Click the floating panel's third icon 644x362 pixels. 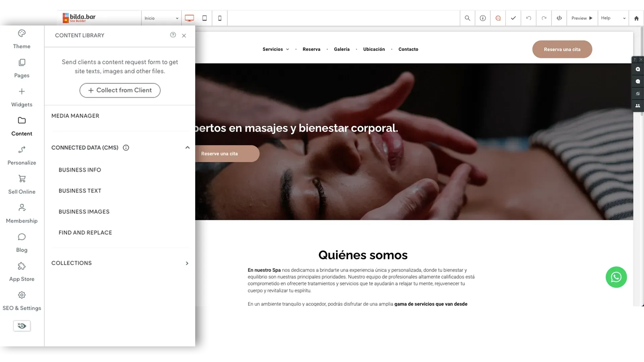coord(638,94)
